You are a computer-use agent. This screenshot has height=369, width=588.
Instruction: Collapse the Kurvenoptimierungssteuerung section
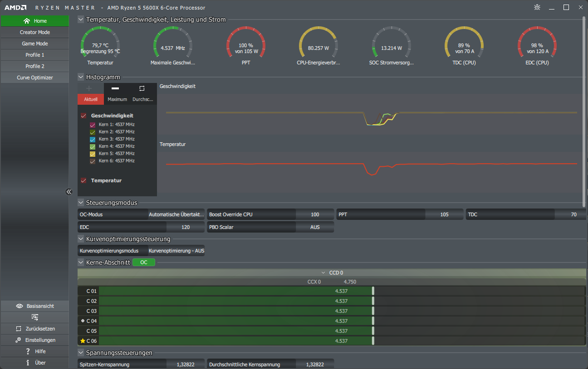tap(81, 239)
